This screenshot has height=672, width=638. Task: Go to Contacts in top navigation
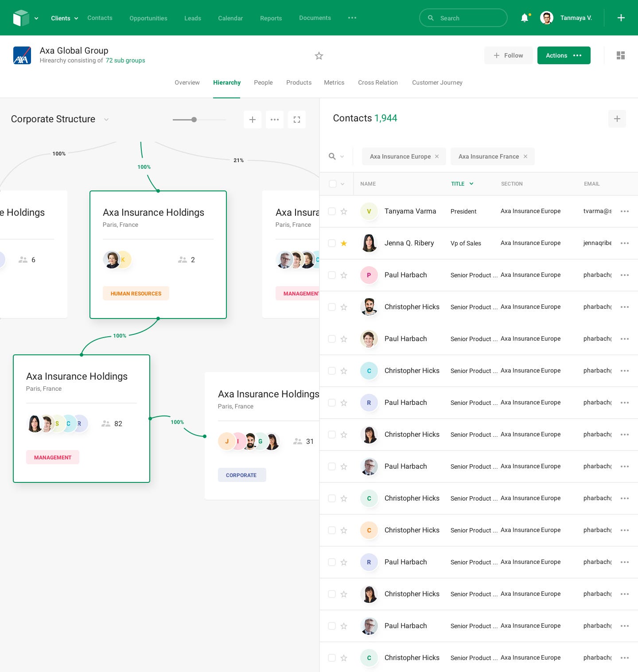[x=100, y=18]
